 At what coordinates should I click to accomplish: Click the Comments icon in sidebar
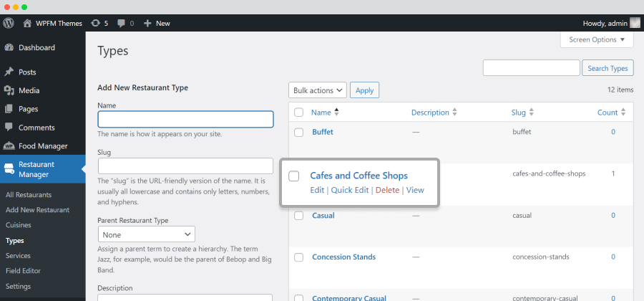click(x=9, y=128)
